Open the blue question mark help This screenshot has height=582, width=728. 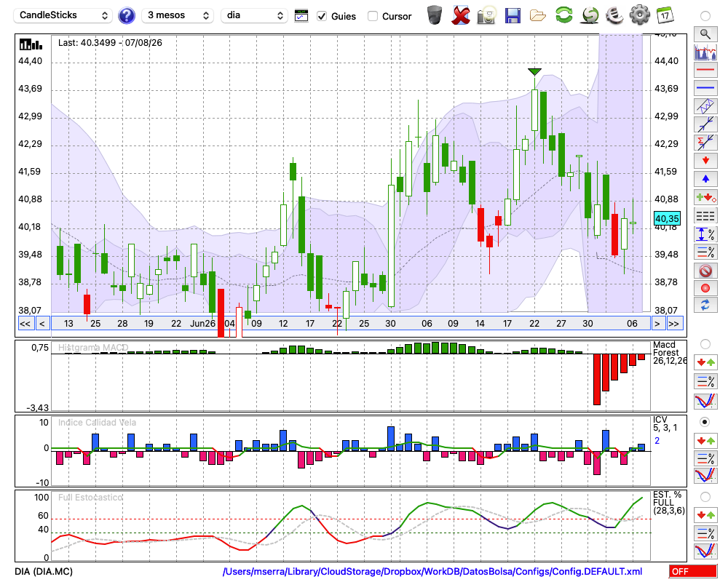(x=126, y=16)
